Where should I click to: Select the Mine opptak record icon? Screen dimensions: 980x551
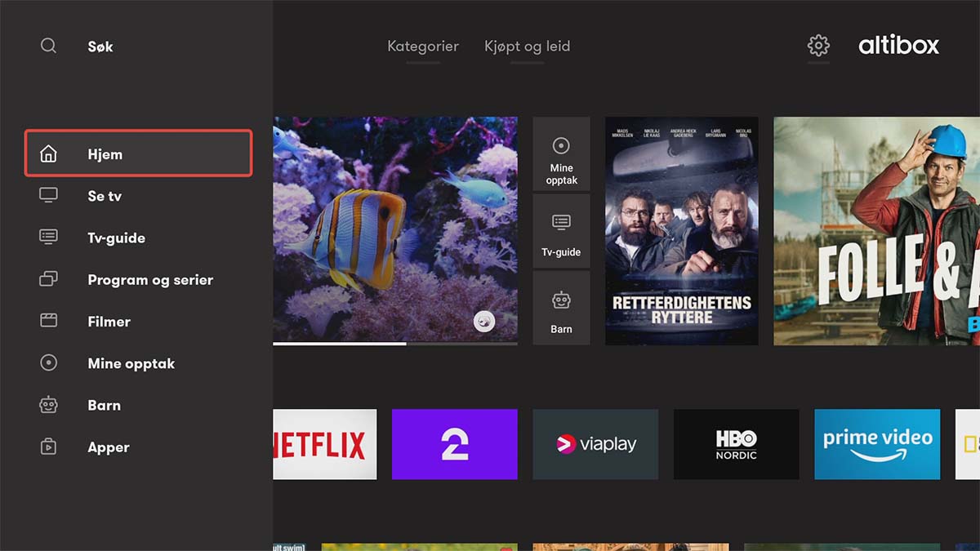[x=49, y=362]
